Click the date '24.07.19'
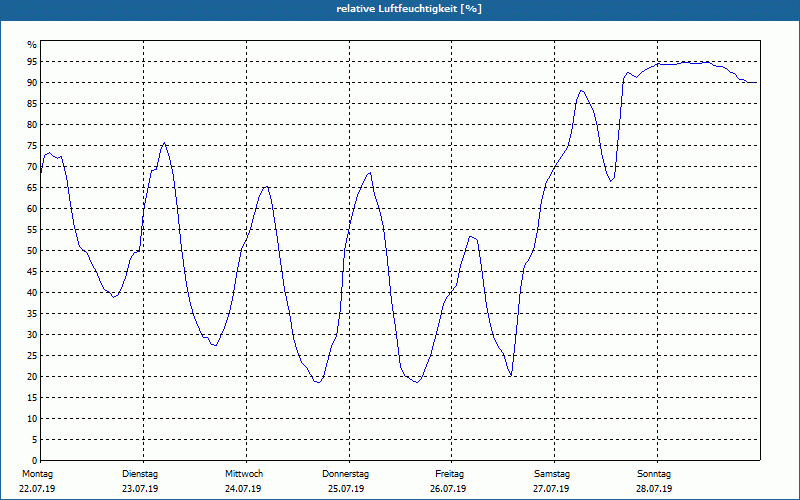Screen dimensions: 800x500 tap(243, 489)
